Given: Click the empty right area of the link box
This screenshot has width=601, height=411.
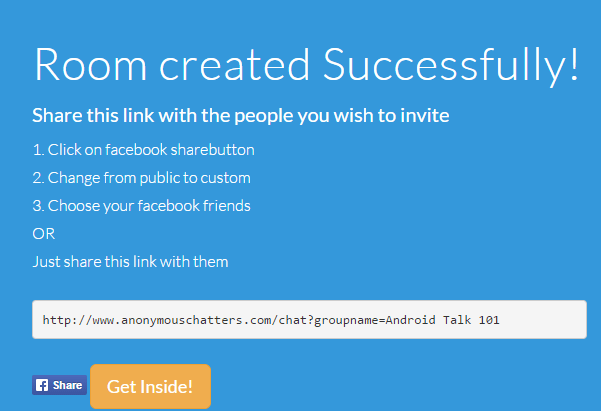Looking at the screenshot, I should click(542, 319).
